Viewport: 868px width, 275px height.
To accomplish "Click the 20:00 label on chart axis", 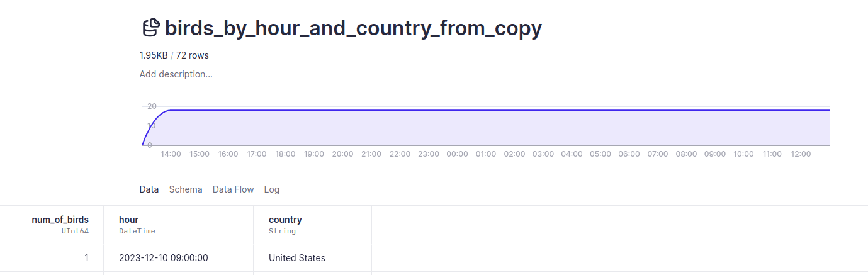I will click(343, 154).
